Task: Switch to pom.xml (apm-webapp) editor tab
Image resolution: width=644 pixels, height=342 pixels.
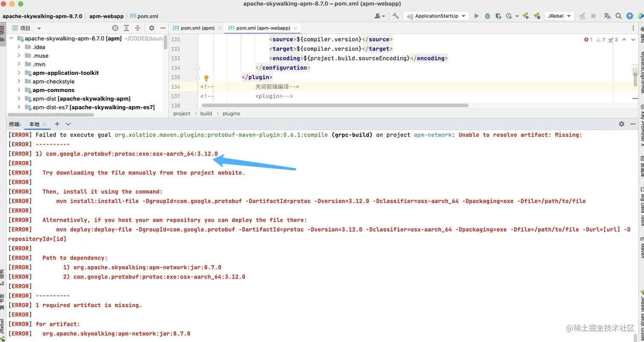Action: (x=263, y=28)
